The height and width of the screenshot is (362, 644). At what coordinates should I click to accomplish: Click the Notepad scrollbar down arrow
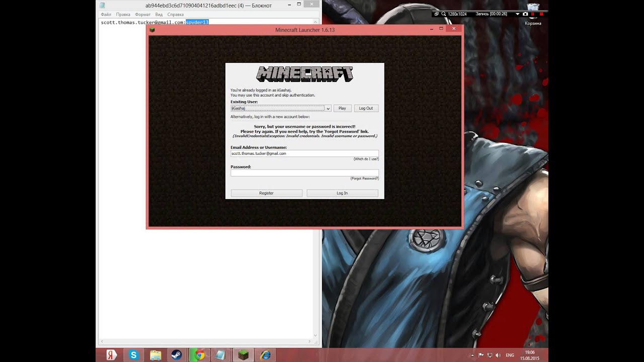point(316,335)
